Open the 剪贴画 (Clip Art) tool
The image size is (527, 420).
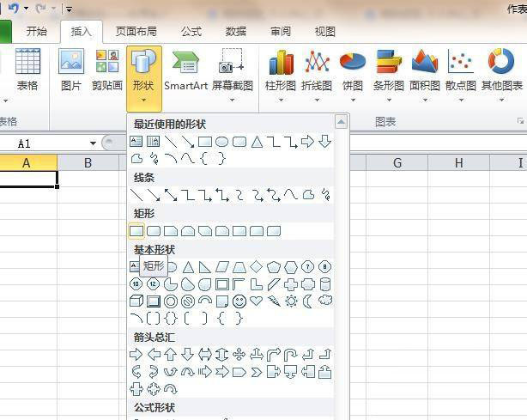[x=107, y=70]
